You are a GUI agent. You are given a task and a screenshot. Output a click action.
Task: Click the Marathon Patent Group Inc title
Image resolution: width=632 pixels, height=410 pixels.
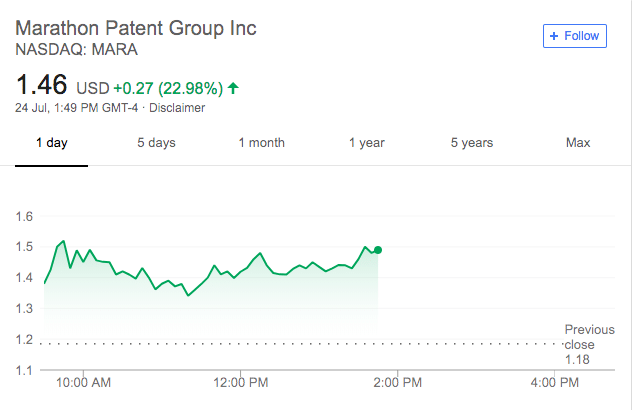tap(136, 28)
